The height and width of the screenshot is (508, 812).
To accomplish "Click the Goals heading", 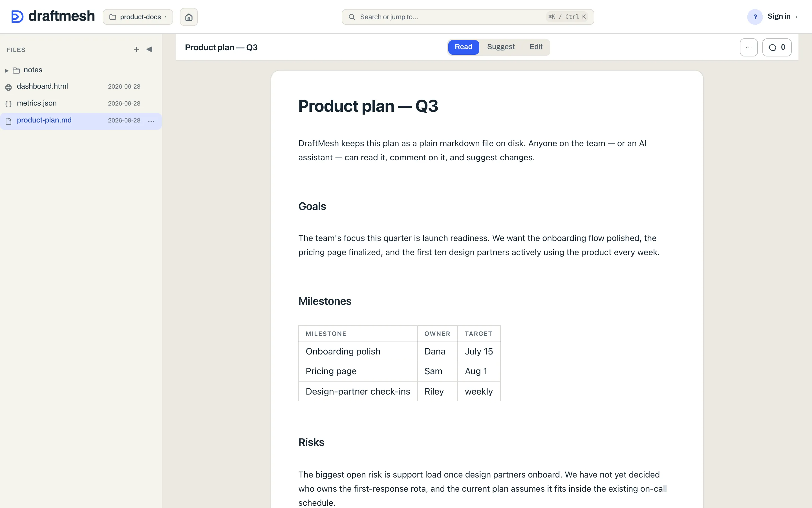I will [x=312, y=206].
